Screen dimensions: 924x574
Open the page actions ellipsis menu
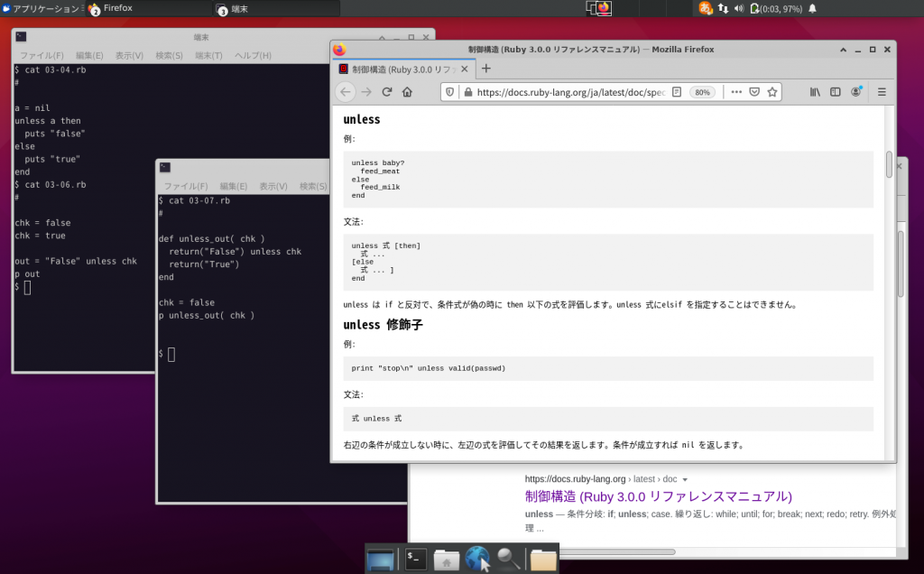pyautogui.click(x=736, y=91)
